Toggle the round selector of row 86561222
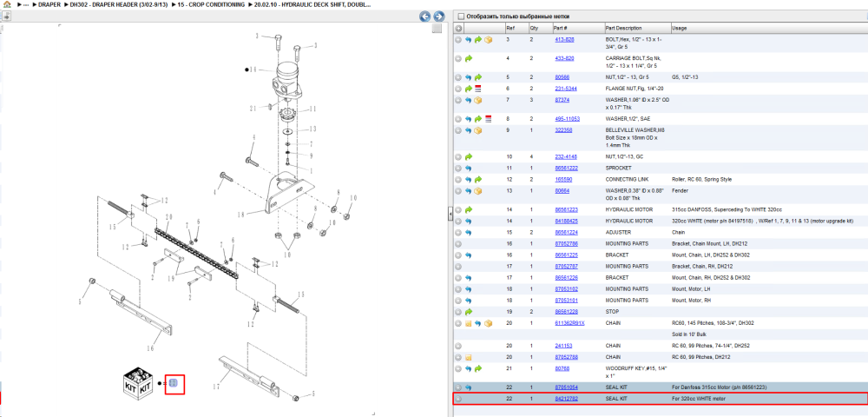Image resolution: width=868 pixels, height=417 pixels. coord(458,168)
